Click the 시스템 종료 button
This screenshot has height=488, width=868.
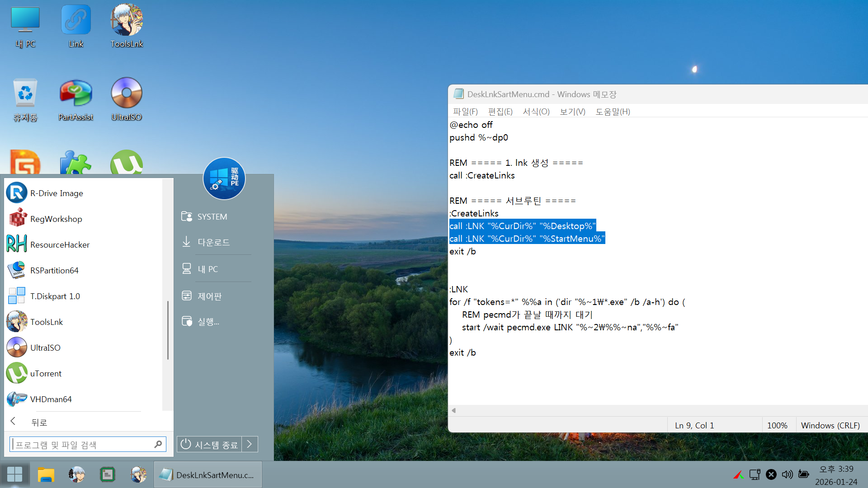click(x=210, y=444)
